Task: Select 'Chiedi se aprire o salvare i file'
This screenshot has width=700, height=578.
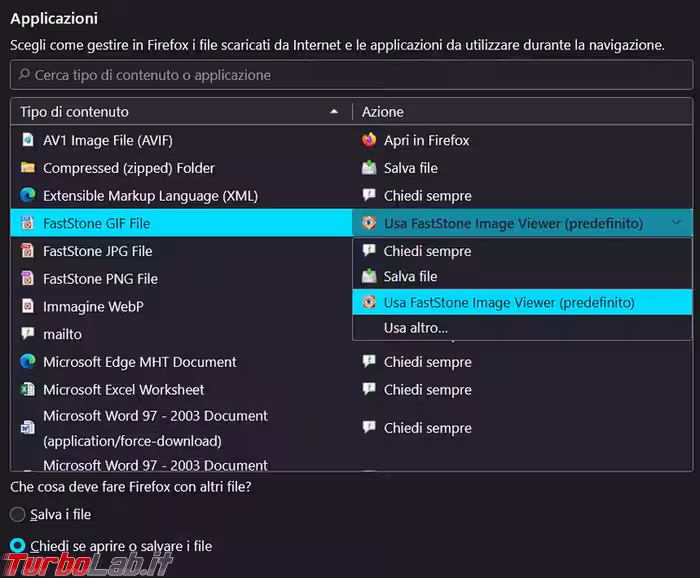Action: [x=17, y=546]
